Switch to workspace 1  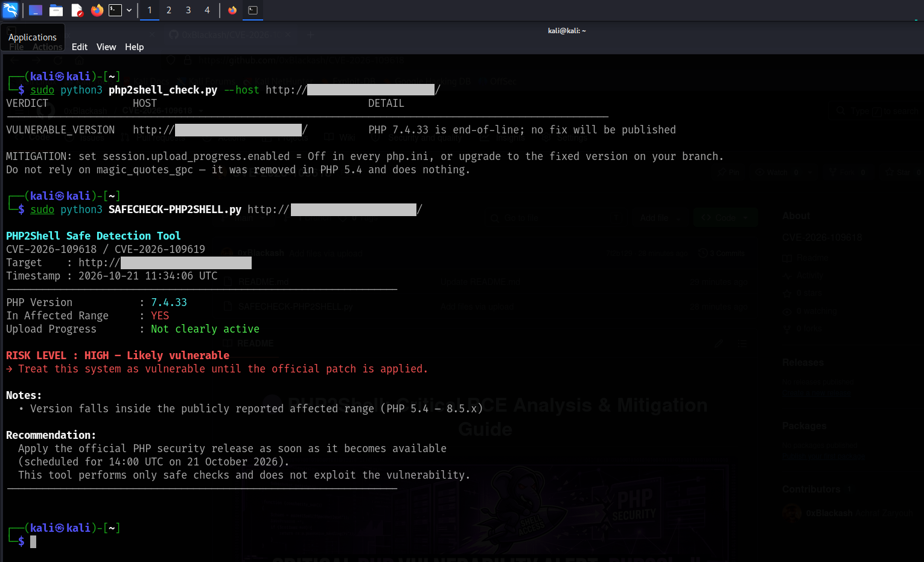coord(150,10)
